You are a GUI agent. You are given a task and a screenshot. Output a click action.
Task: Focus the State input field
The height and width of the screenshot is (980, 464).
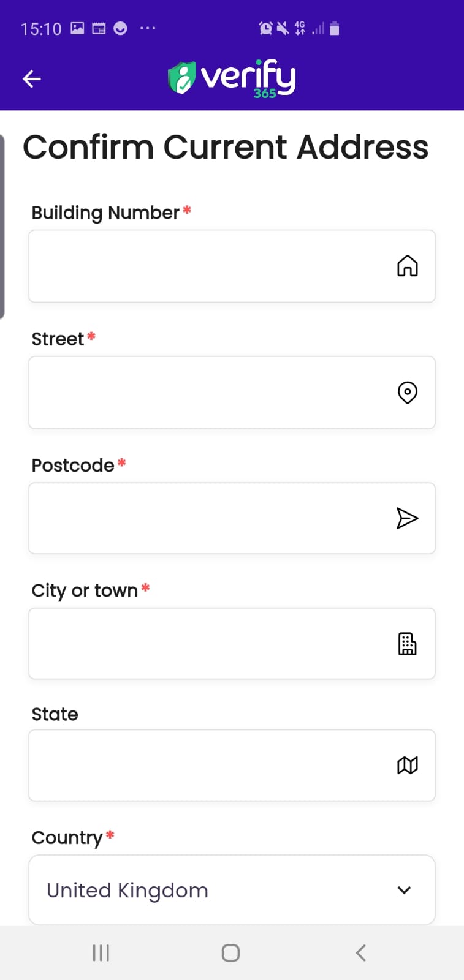pyautogui.click(x=208, y=765)
